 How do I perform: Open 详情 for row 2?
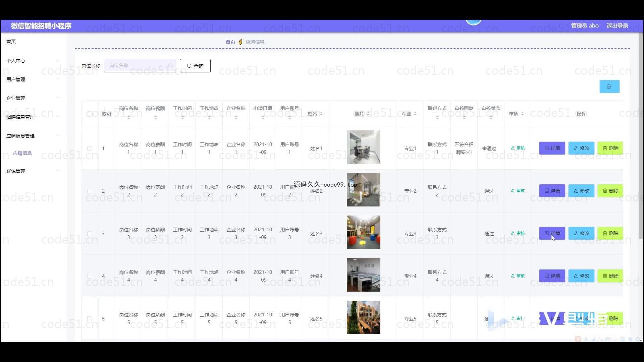[x=552, y=191]
